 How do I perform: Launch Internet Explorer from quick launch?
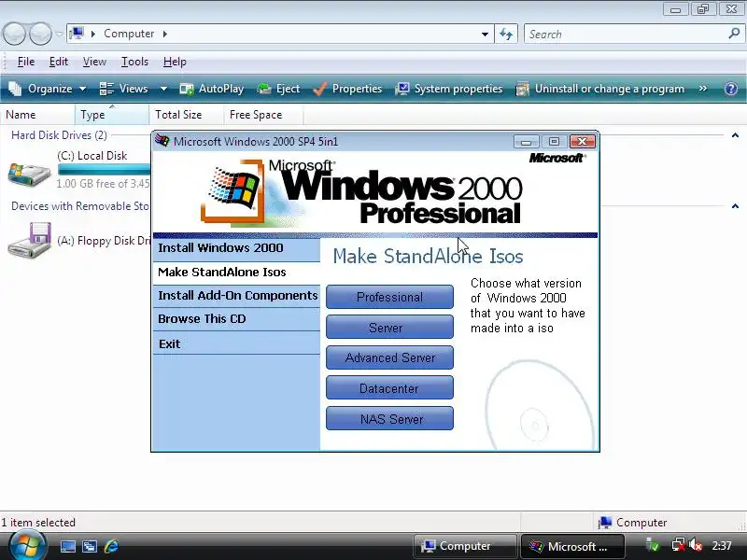click(111, 546)
